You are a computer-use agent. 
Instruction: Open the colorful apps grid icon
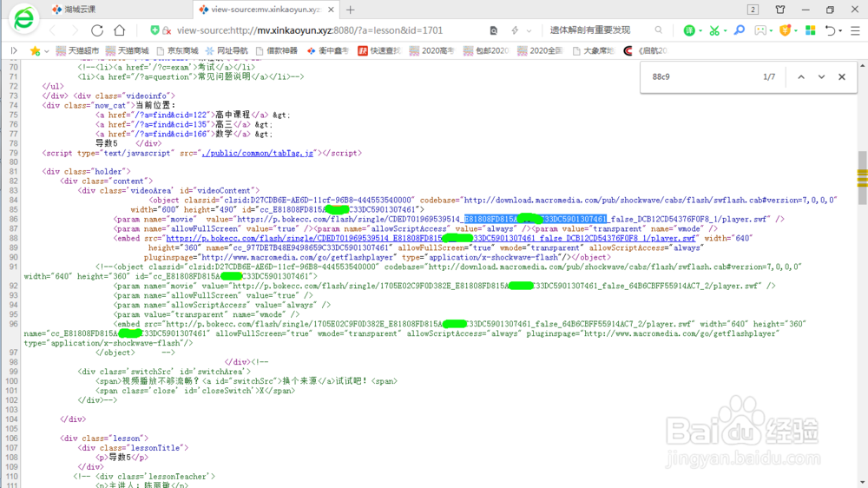811,30
